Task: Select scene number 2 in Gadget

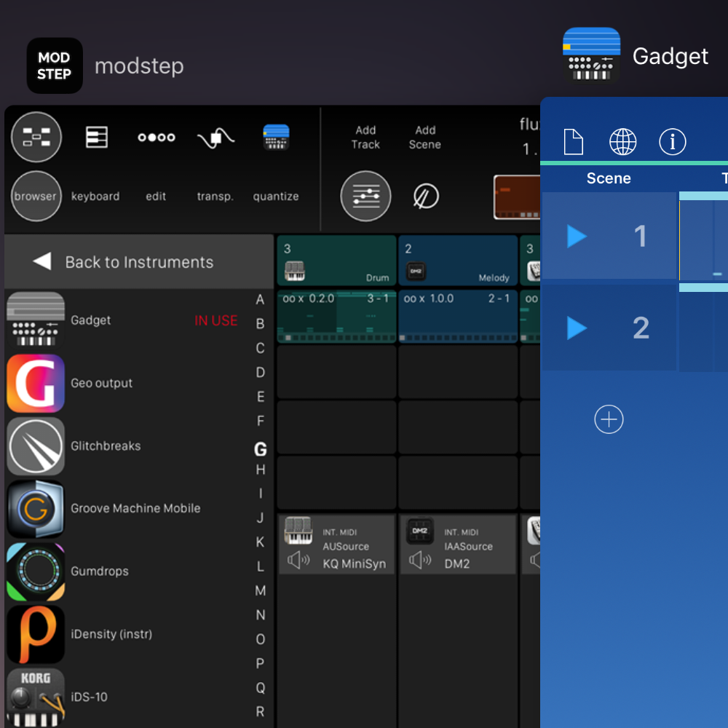Action: pos(641,328)
